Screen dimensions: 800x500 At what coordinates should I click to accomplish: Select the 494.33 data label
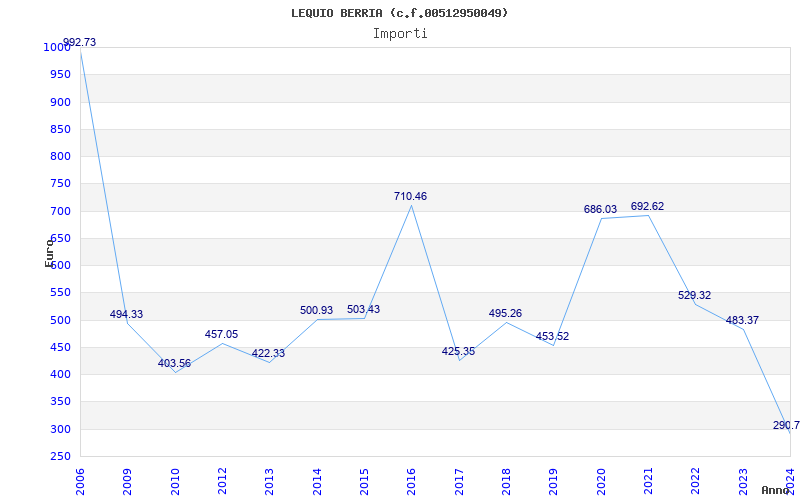coord(127,314)
